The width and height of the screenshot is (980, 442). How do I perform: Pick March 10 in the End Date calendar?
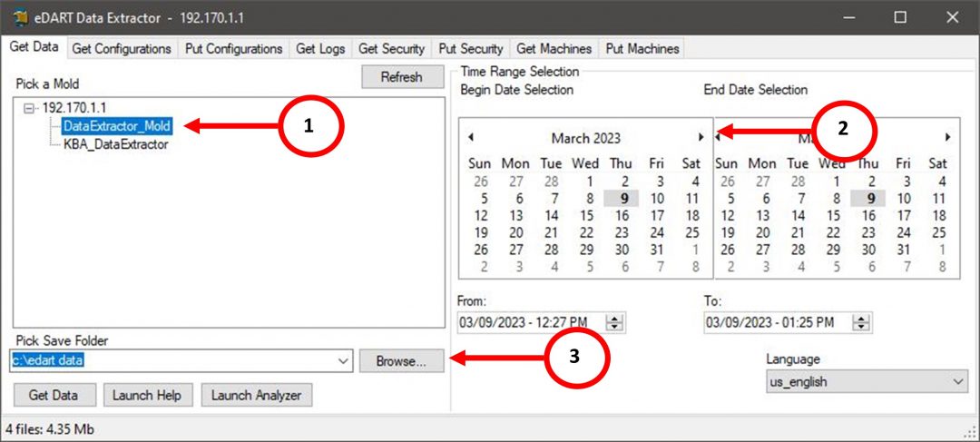point(903,199)
